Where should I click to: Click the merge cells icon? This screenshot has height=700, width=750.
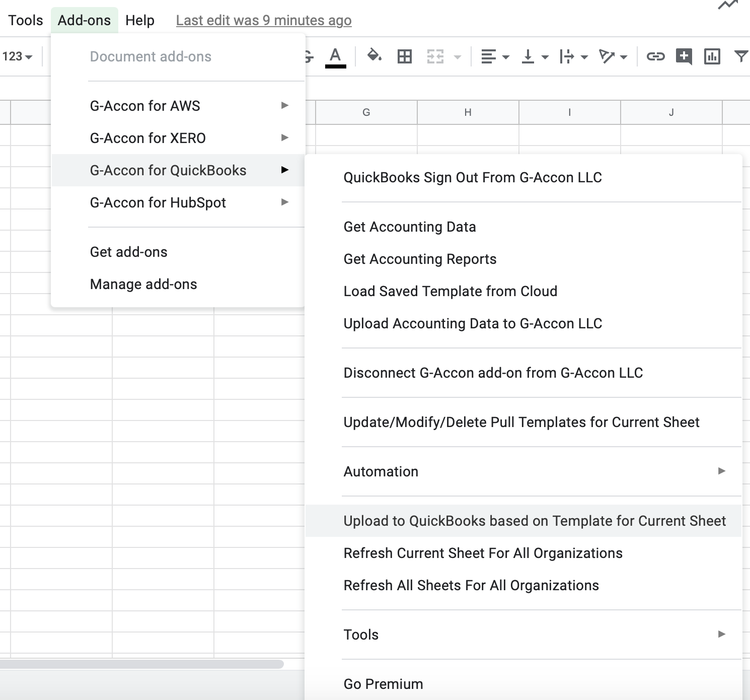[435, 56]
